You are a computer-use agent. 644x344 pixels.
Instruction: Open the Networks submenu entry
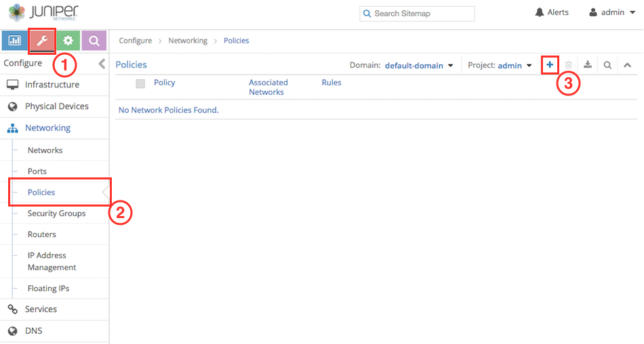tap(45, 150)
